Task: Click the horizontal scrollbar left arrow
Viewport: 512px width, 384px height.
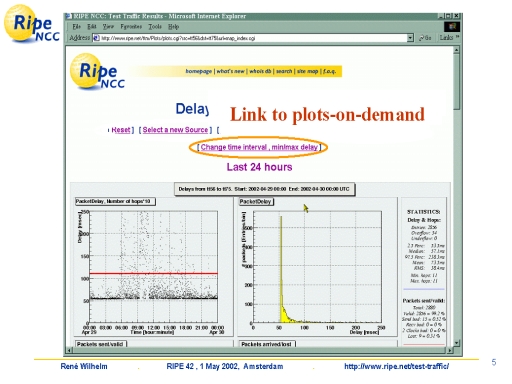Action: (69, 350)
